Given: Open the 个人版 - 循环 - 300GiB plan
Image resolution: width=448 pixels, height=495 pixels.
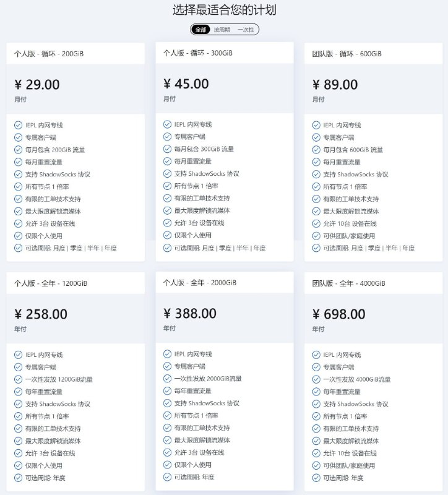Looking at the screenshot, I should point(198,53).
